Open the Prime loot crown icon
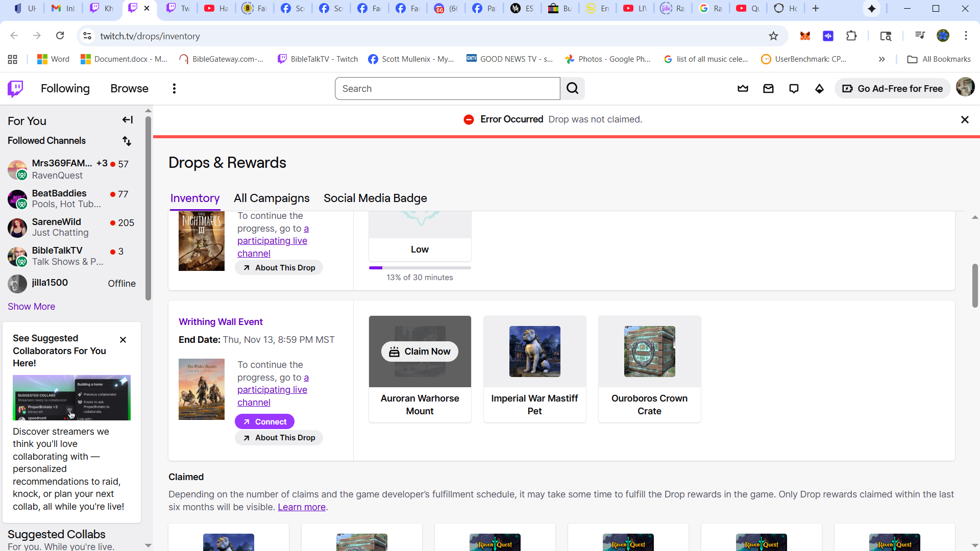980x551 pixels. click(743, 89)
